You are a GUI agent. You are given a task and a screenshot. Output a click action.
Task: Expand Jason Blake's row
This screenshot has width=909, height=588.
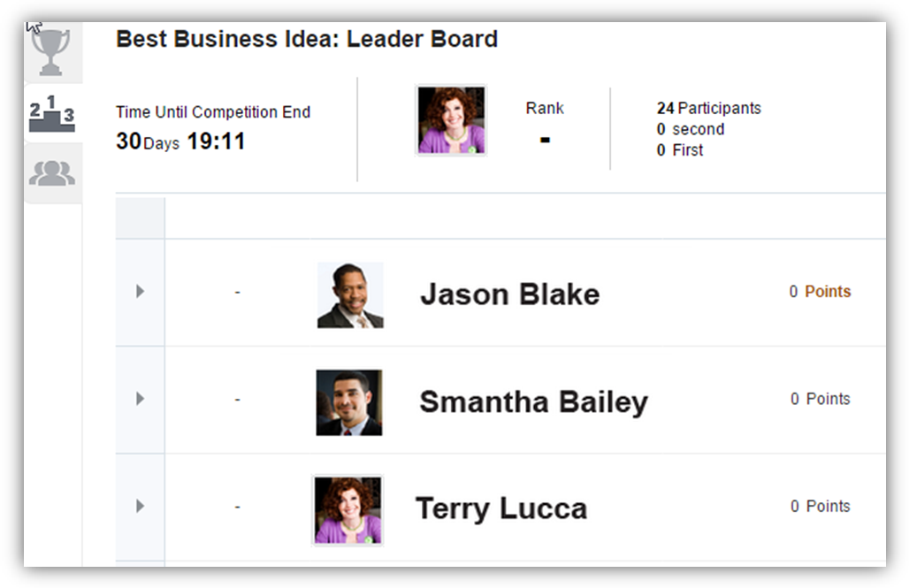140,292
